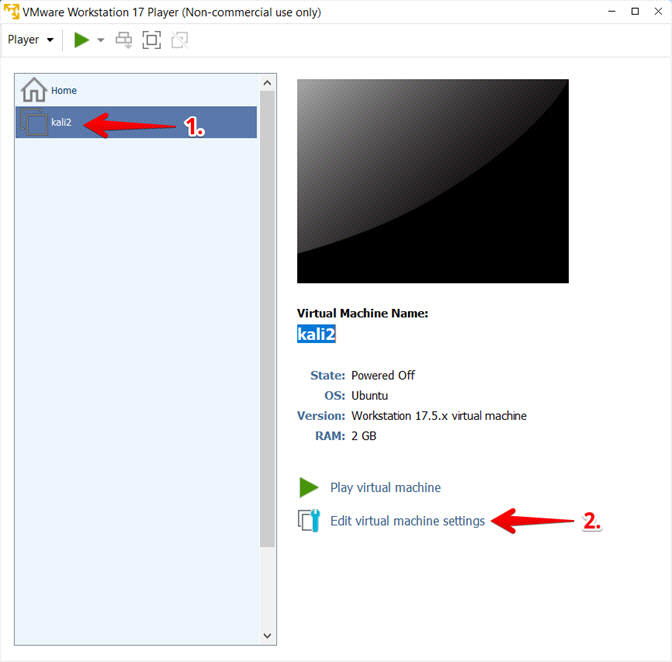672x662 pixels.
Task: Click the wrench settings icon
Action: (309, 521)
